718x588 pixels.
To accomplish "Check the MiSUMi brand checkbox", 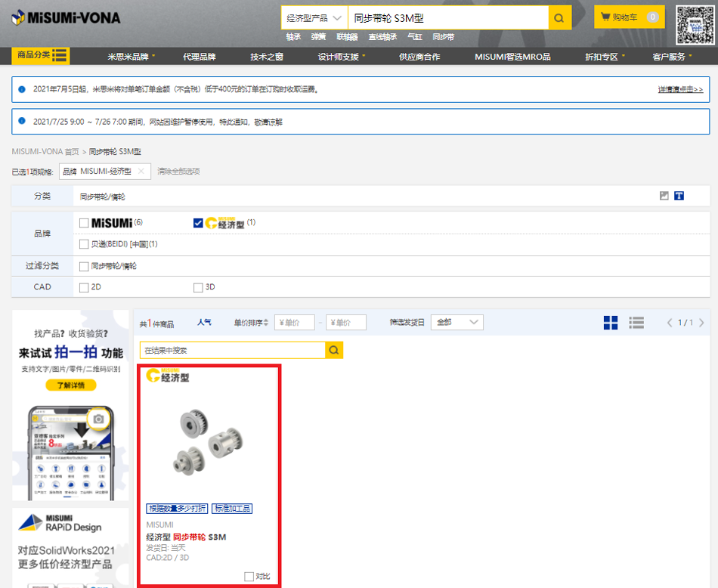I will 84,223.
